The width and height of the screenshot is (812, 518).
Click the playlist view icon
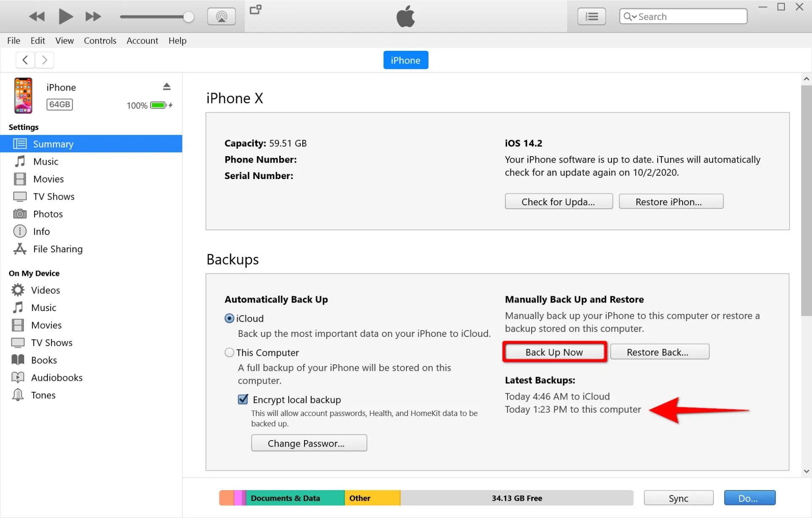591,16
